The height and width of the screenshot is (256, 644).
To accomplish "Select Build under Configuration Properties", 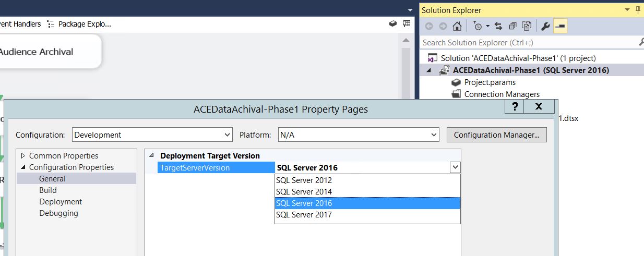I will coord(48,190).
